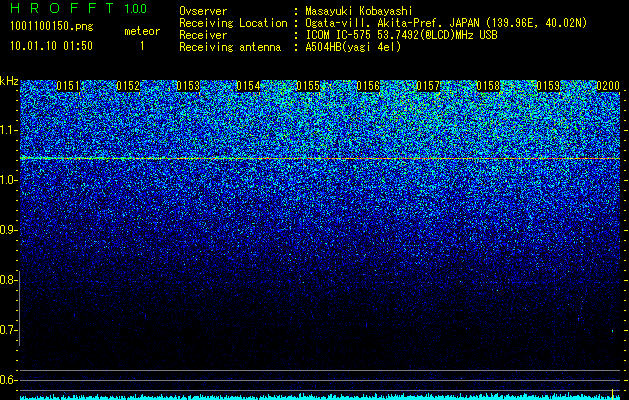
Task: Click the 0159 time marker
Action: [548, 86]
